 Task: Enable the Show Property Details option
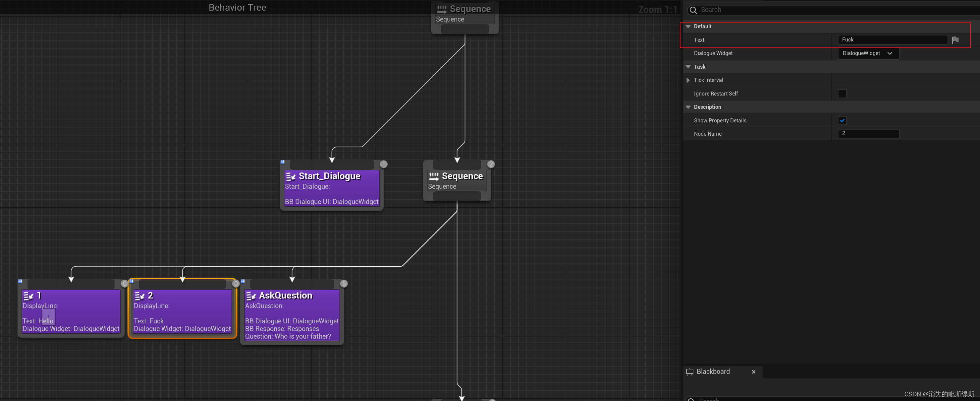coord(842,120)
